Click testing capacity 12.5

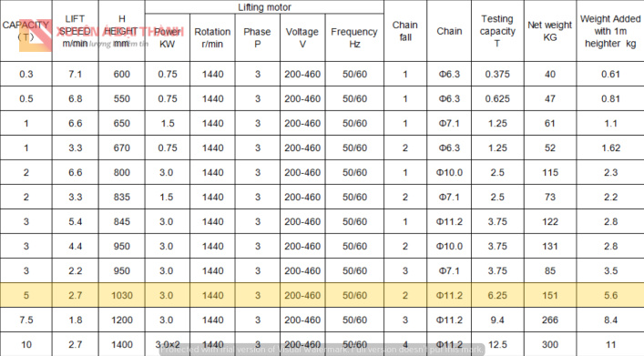[x=497, y=344]
